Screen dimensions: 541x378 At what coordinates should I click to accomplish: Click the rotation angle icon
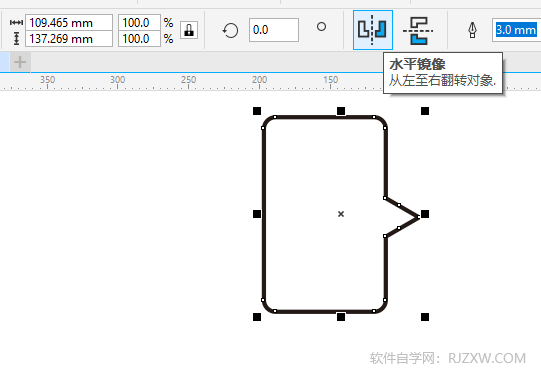[230, 30]
